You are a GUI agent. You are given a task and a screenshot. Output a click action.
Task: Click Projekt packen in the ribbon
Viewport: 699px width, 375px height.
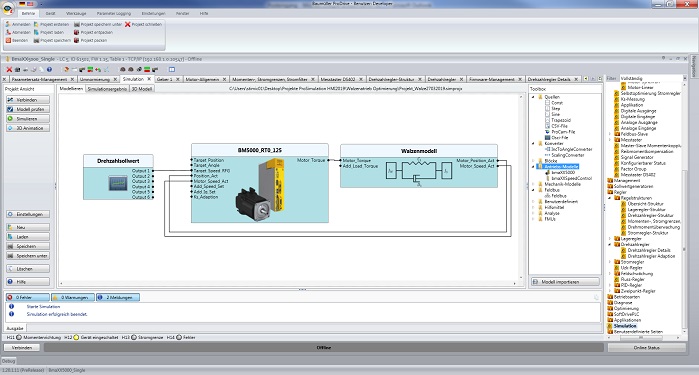pos(90,41)
